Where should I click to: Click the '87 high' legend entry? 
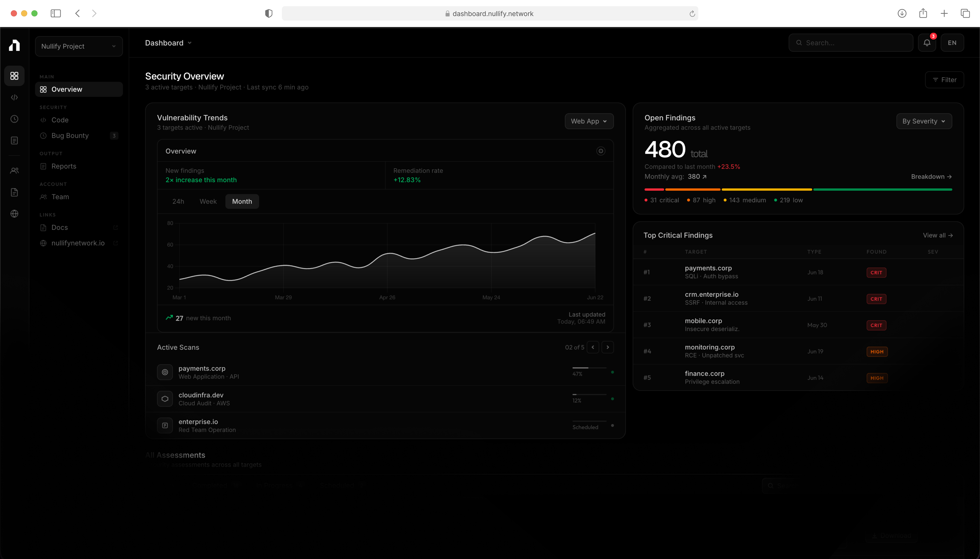[x=701, y=200]
